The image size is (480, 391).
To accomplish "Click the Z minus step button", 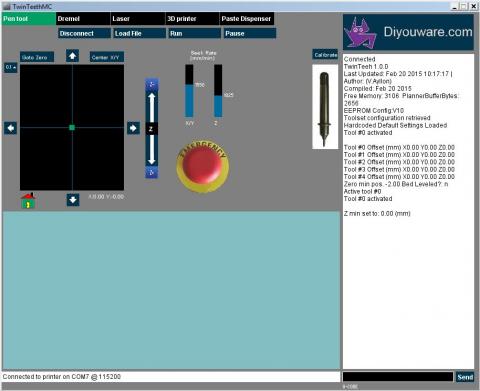I will (x=152, y=172).
